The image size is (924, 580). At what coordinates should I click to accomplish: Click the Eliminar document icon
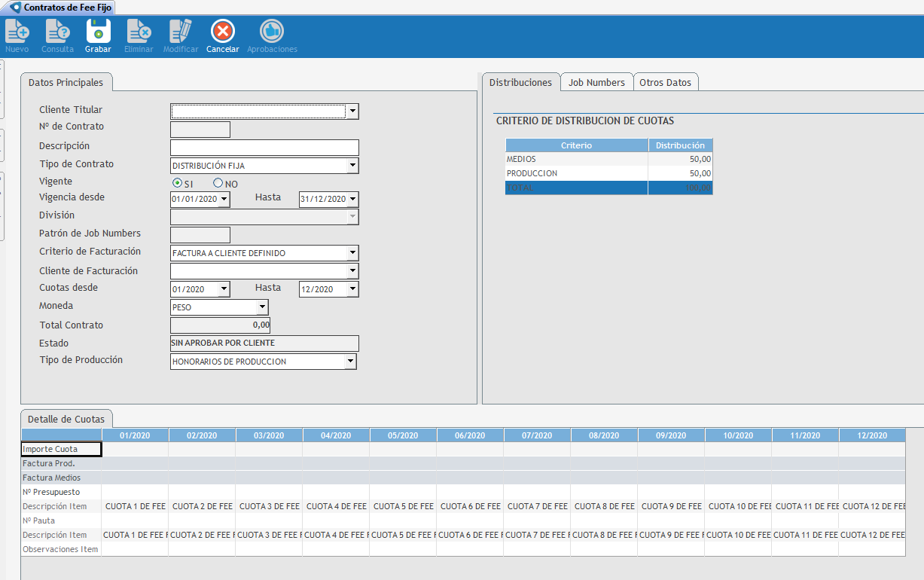(139, 32)
